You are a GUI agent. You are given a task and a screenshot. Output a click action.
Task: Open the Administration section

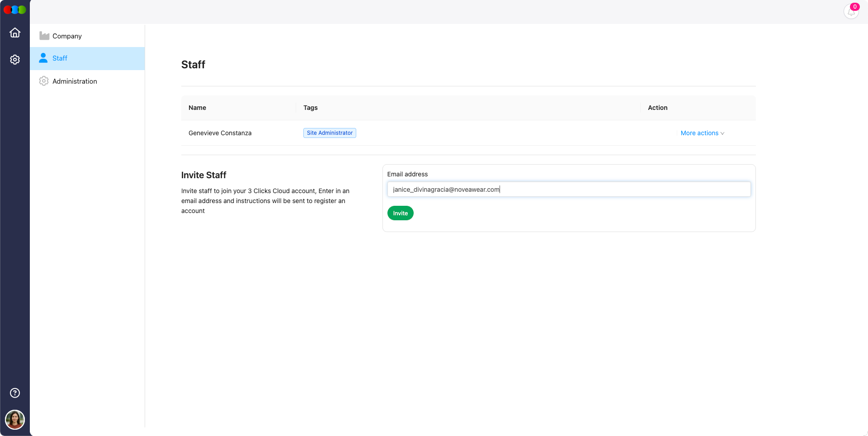pos(75,81)
